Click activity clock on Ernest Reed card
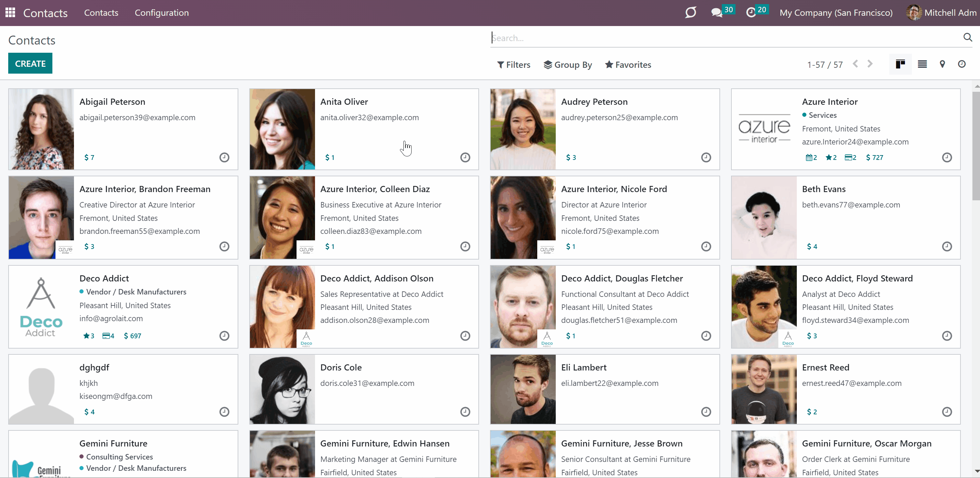 (x=947, y=412)
